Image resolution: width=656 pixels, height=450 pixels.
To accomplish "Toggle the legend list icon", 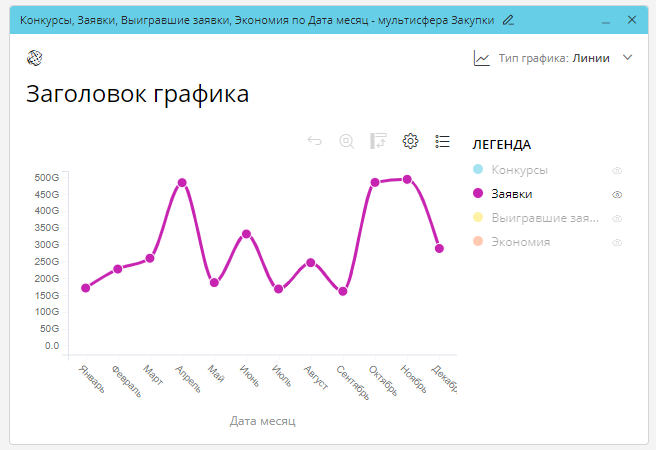I will click(442, 141).
